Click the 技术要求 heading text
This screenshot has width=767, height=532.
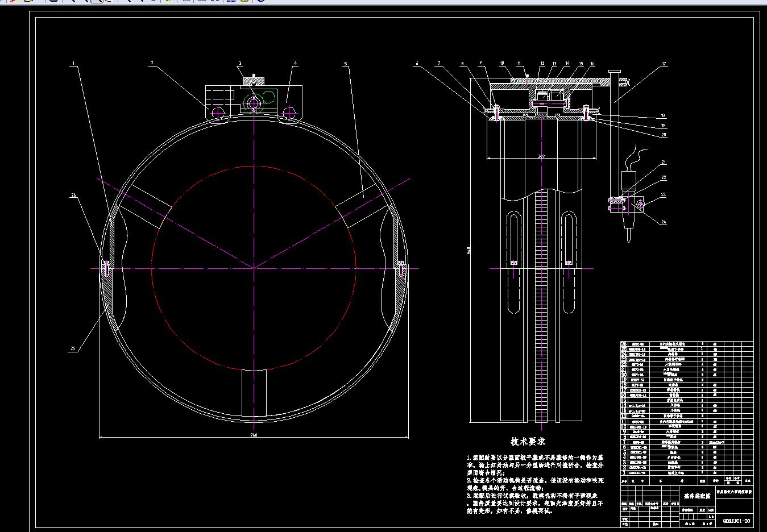pos(528,441)
